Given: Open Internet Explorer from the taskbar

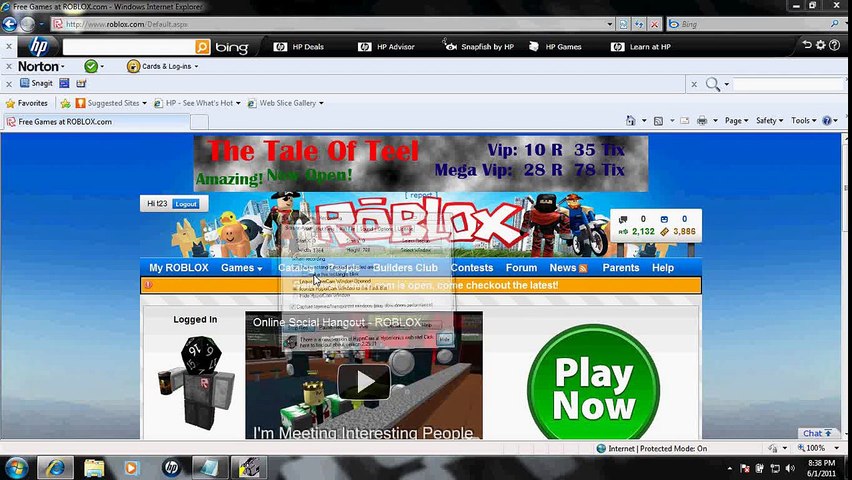Looking at the screenshot, I should (x=55, y=467).
